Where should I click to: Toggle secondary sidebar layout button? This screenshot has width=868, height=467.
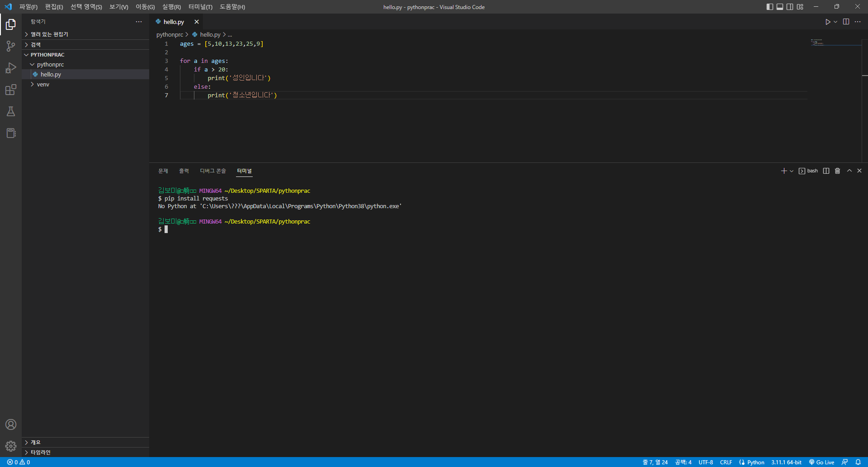(790, 7)
